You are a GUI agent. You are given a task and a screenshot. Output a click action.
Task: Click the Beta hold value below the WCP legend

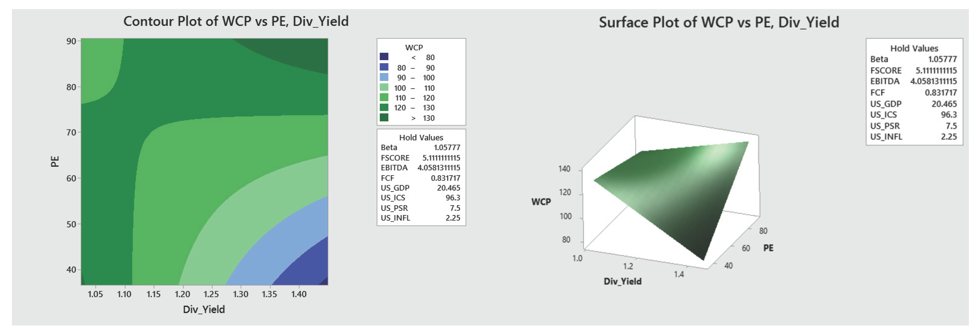(x=389, y=148)
